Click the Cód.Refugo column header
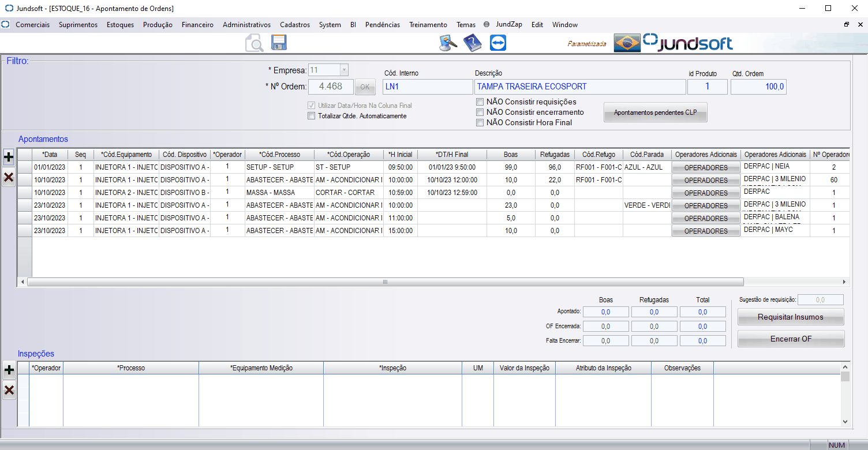868x450 pixels. (599, 155)
